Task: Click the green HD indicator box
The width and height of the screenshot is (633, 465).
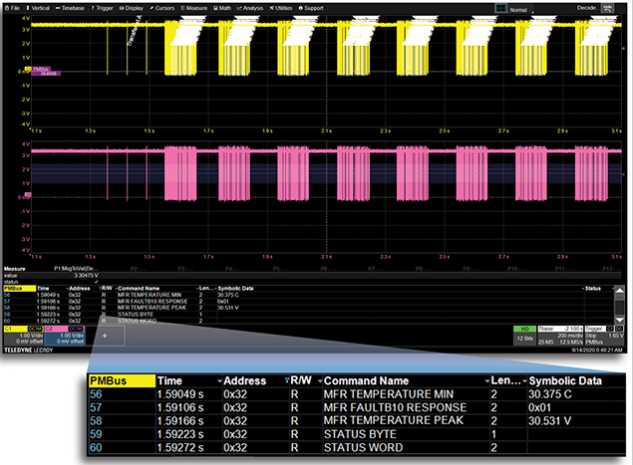Action: coord(524,329)
